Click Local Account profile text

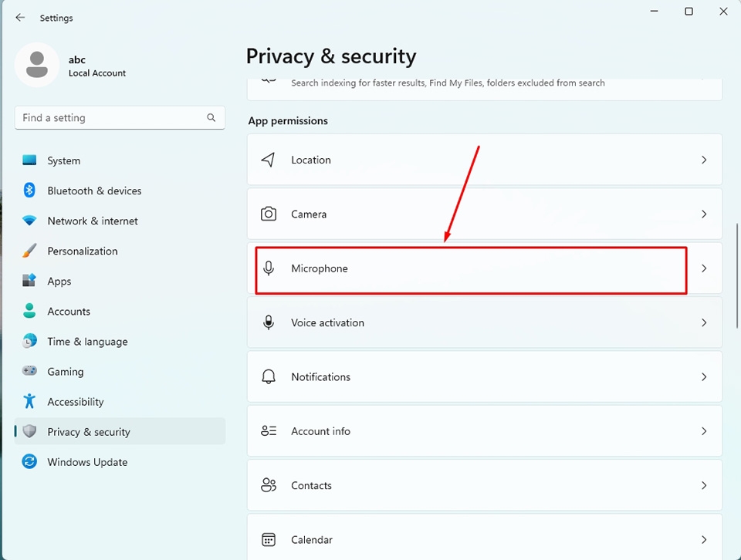(x=97, y=73)
